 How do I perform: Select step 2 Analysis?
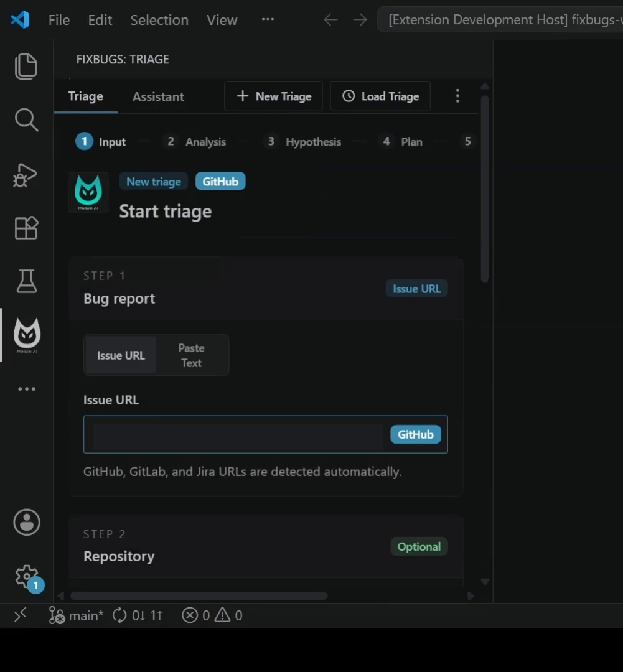[194, 141]
